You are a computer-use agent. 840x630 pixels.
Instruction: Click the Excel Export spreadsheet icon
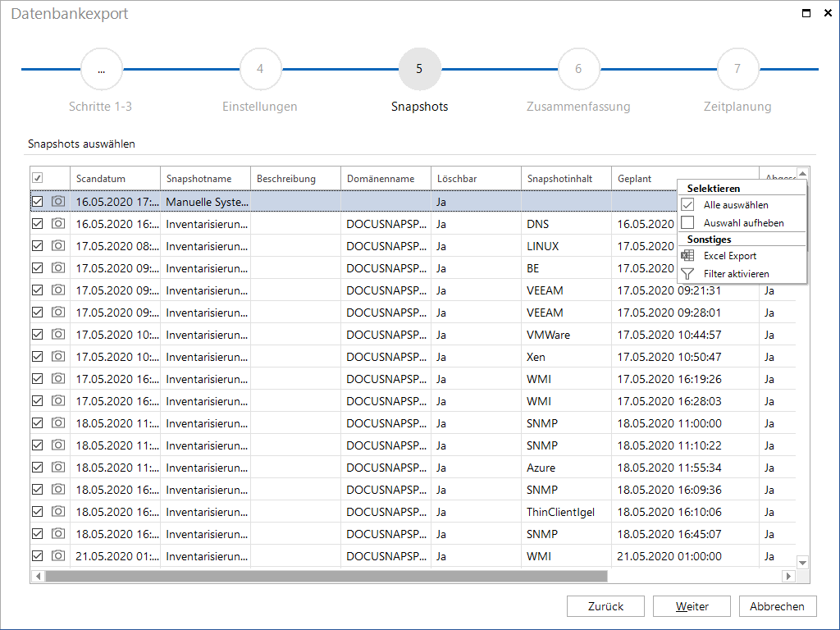[x=687, y=256]
